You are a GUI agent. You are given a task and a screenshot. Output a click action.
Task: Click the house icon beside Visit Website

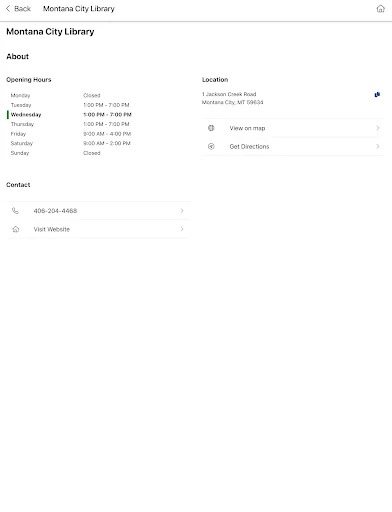[16, 229]
